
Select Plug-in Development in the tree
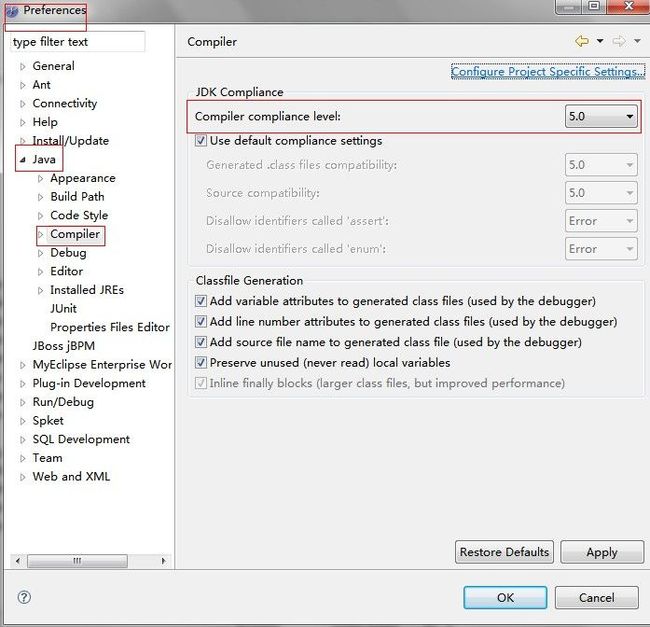pos(89,383)
